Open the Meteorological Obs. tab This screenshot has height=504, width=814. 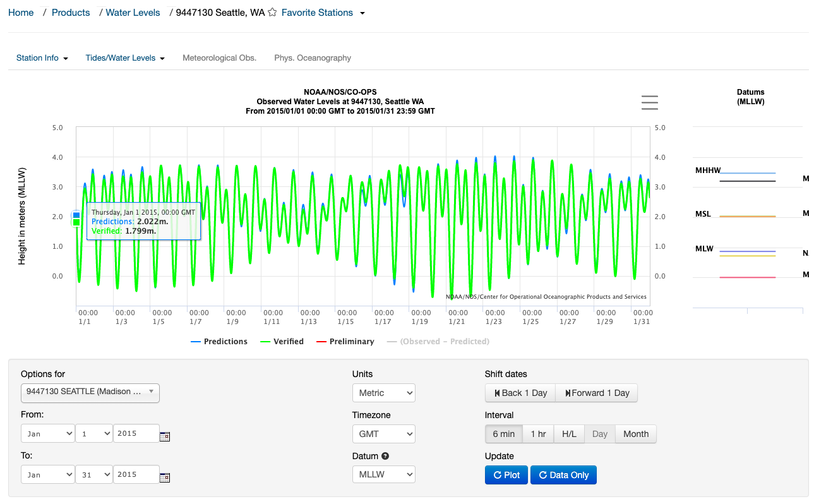pyautogui.click(x=219, y=57)
